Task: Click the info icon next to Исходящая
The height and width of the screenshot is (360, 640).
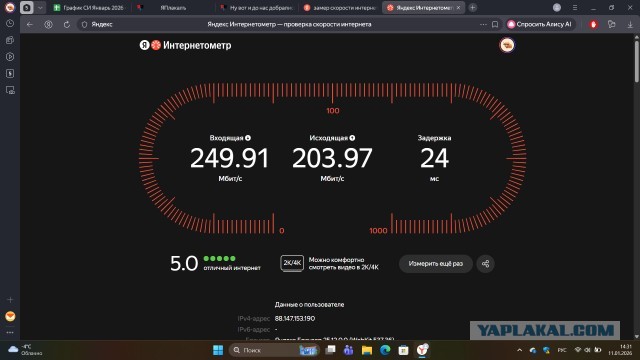Action: click(352, 138)
